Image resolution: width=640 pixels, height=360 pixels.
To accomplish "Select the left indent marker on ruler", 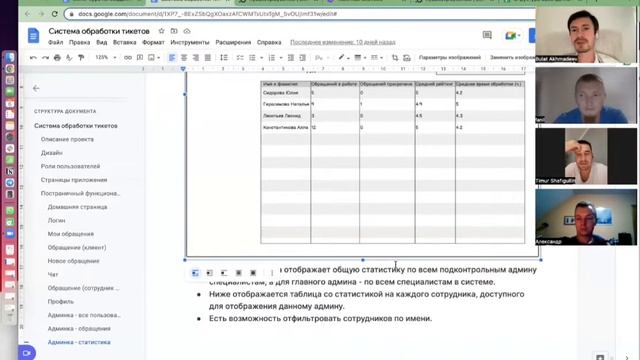I will 183,69.
